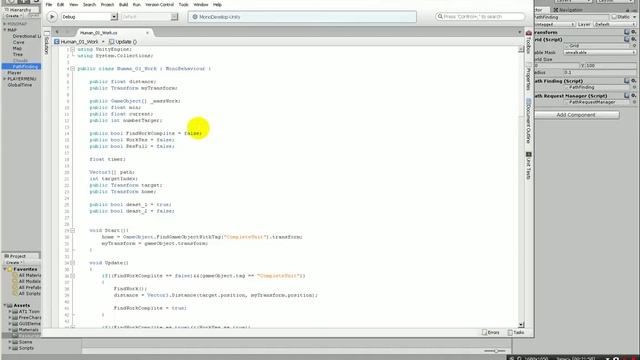This screenshot has width=640, height=360.
Task: Open the Solution side pad
Action: 46,42
